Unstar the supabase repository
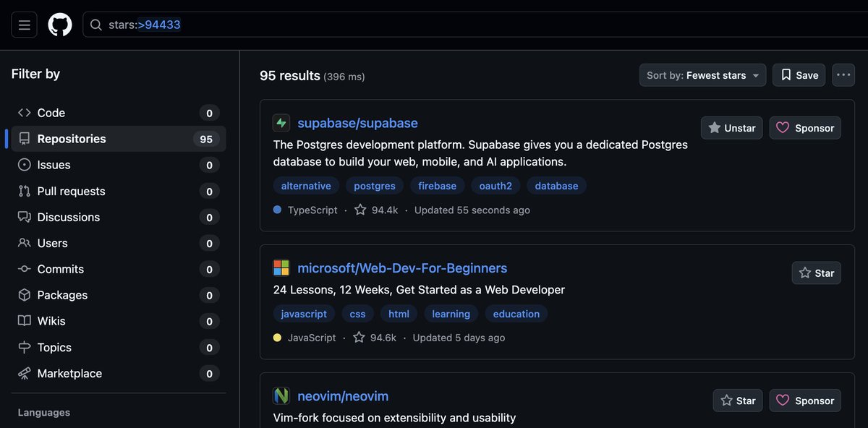 coord(731,128)
